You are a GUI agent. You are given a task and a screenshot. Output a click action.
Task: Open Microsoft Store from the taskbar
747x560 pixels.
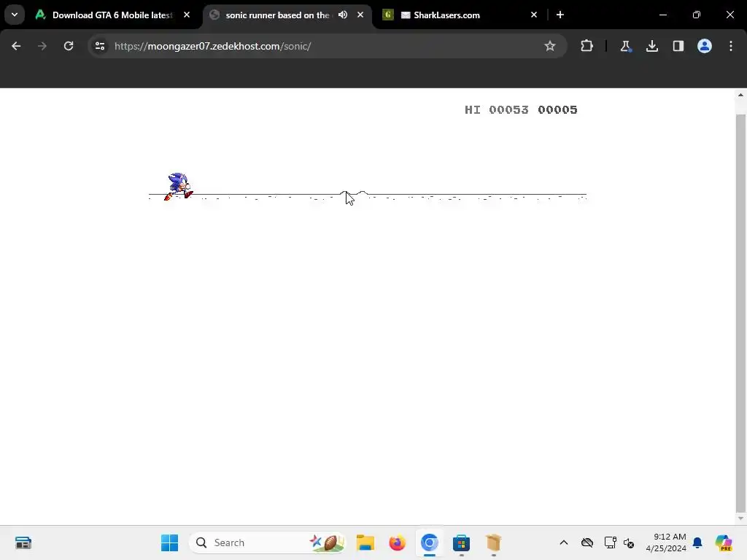point(461,542)
